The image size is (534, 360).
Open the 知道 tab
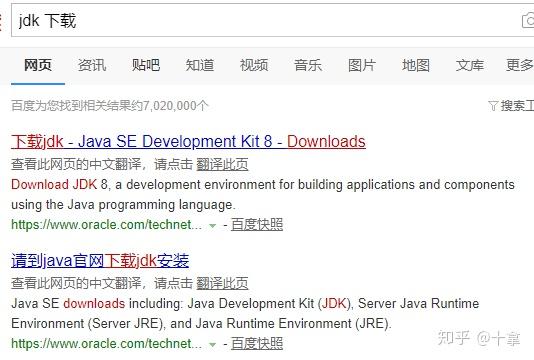(x=200, y=65)
